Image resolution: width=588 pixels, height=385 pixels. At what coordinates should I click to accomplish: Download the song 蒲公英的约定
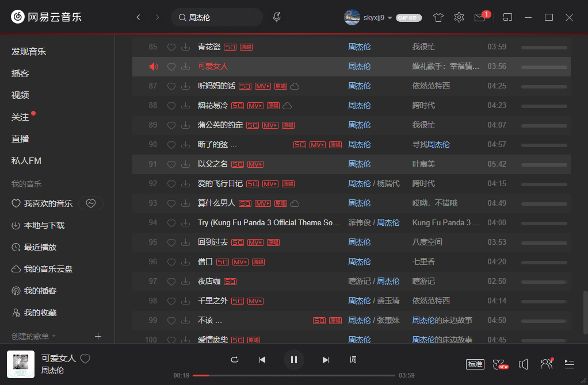point(186,125)
